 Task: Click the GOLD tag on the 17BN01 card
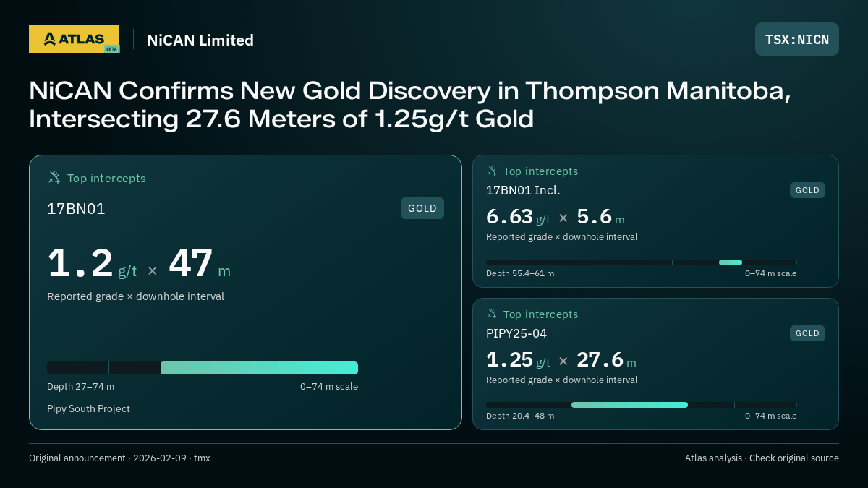422,208
